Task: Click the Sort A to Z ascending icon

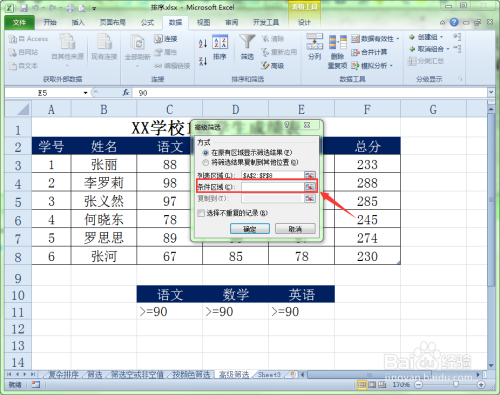Action: point(203,43)
